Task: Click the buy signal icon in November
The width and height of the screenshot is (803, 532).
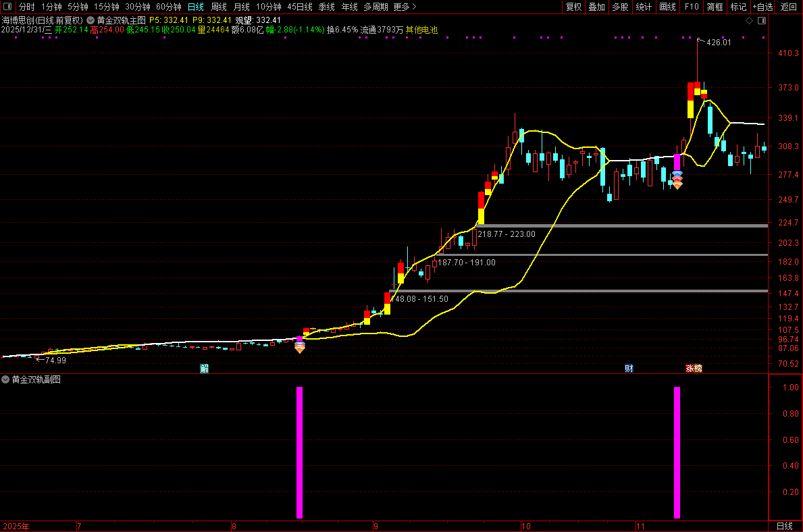Action: pyautogui.click(x=677, y=180)
